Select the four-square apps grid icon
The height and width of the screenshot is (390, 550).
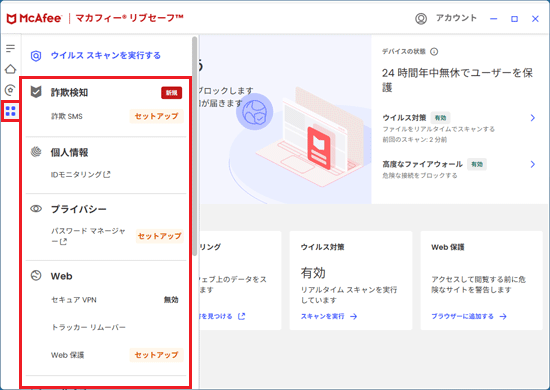click(11, 111)
